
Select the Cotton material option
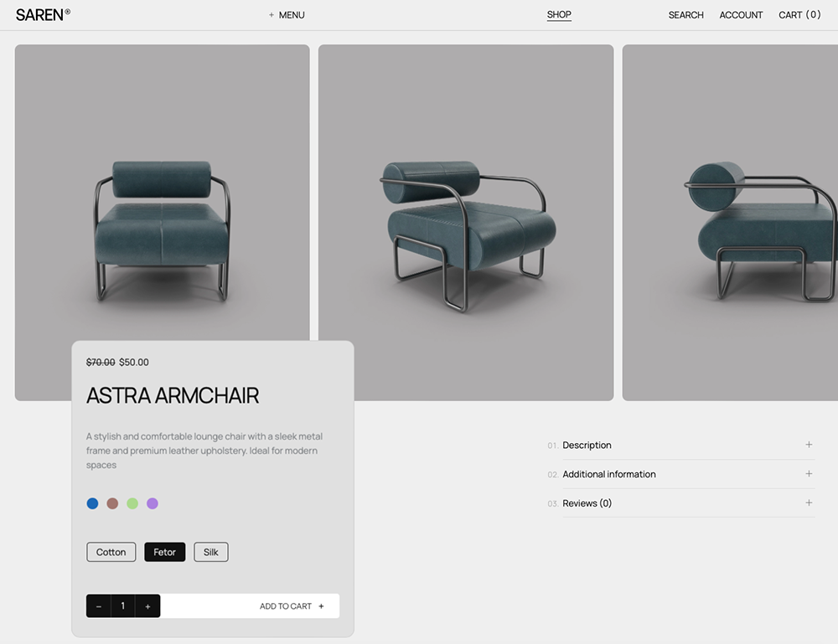(111, 552)
